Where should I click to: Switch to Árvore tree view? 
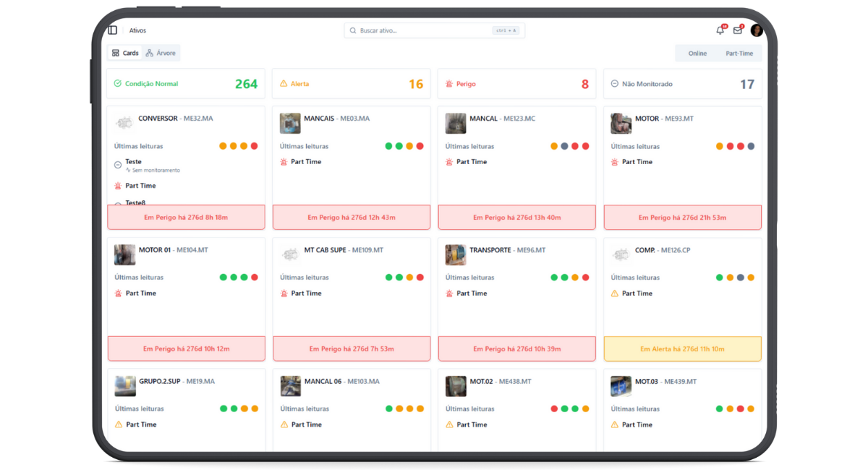coord(161,53)
